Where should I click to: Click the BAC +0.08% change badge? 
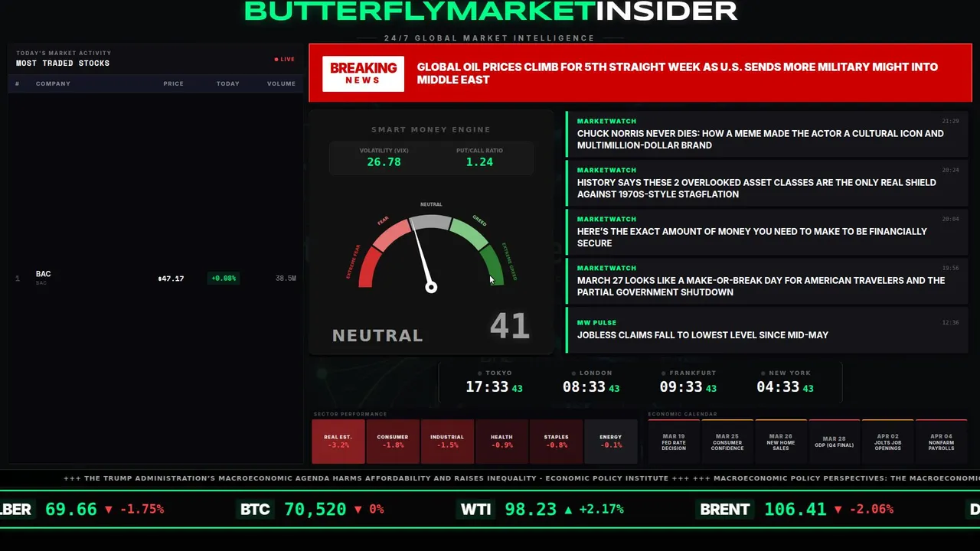pyautogui.click(x=224, y=279)
